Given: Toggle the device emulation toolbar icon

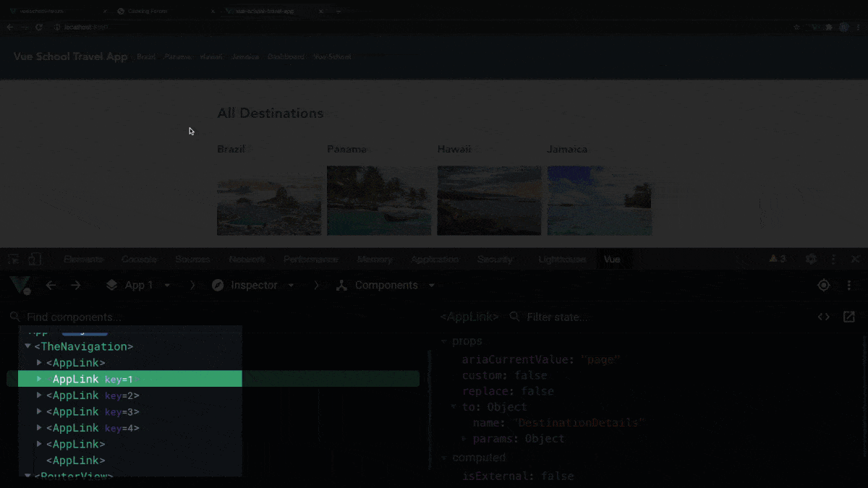Looking at the screenshot, I should click(x=34, y=258).
